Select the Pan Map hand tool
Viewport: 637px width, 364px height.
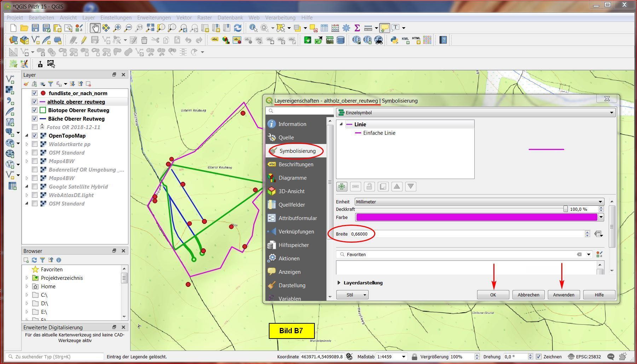(x=95, y=28)
